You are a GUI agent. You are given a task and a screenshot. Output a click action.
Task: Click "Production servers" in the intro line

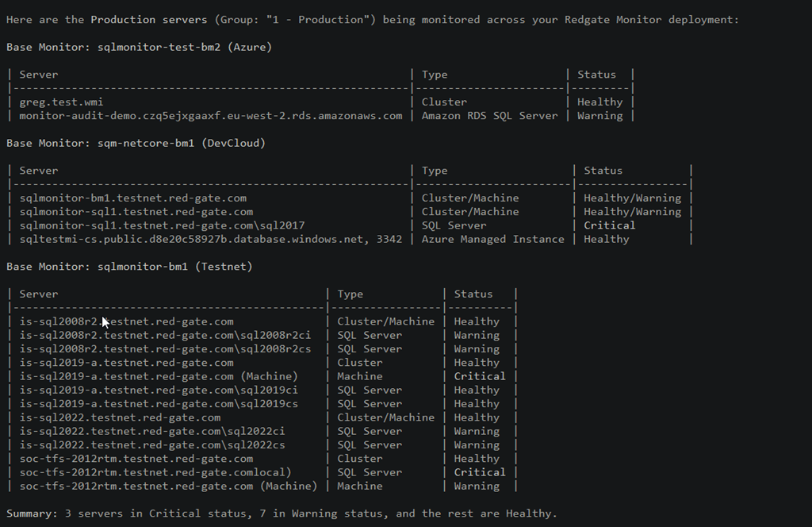pyautogui.click(x=148, y=20)
